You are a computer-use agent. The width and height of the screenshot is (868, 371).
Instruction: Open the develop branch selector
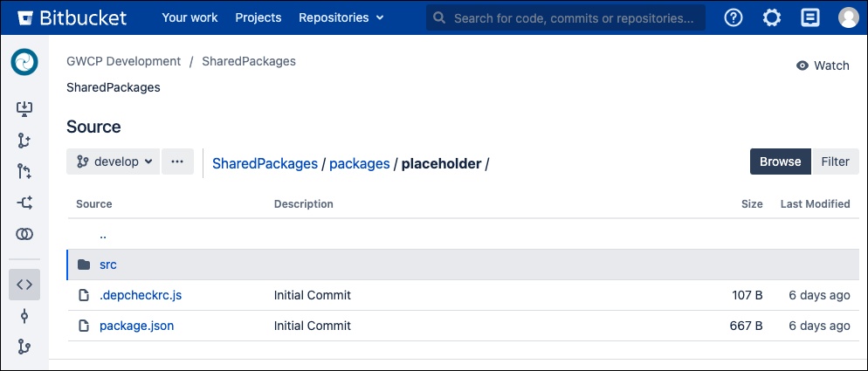tap(114, 161)
